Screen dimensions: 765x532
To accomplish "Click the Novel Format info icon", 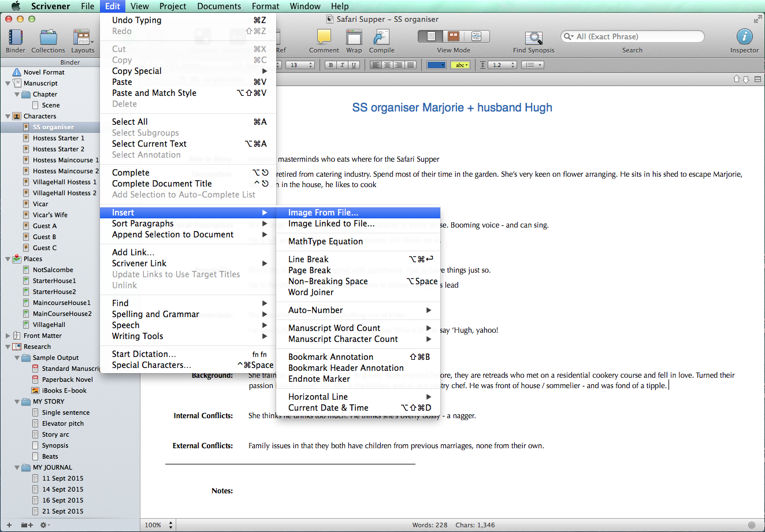I will coord(17,72).
